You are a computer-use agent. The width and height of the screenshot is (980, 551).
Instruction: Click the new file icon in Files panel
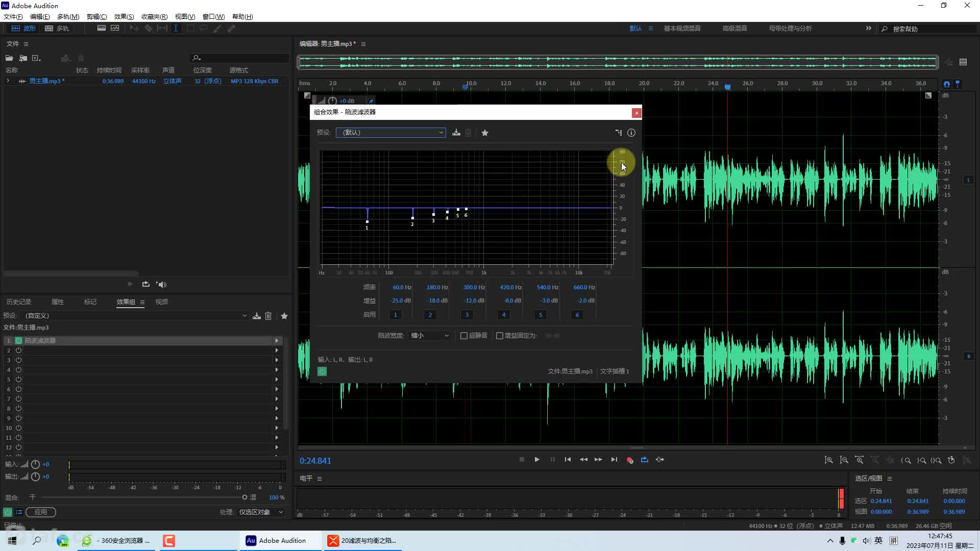pyautogui.click(x=36, y=58)
